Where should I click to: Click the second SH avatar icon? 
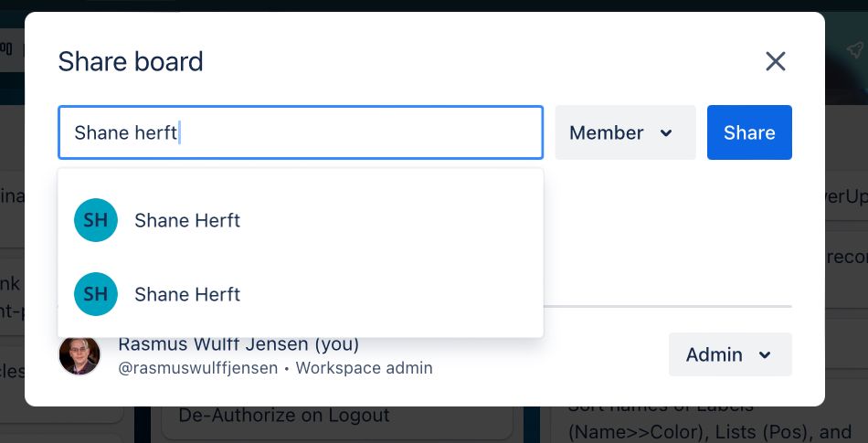pos(96,294)
